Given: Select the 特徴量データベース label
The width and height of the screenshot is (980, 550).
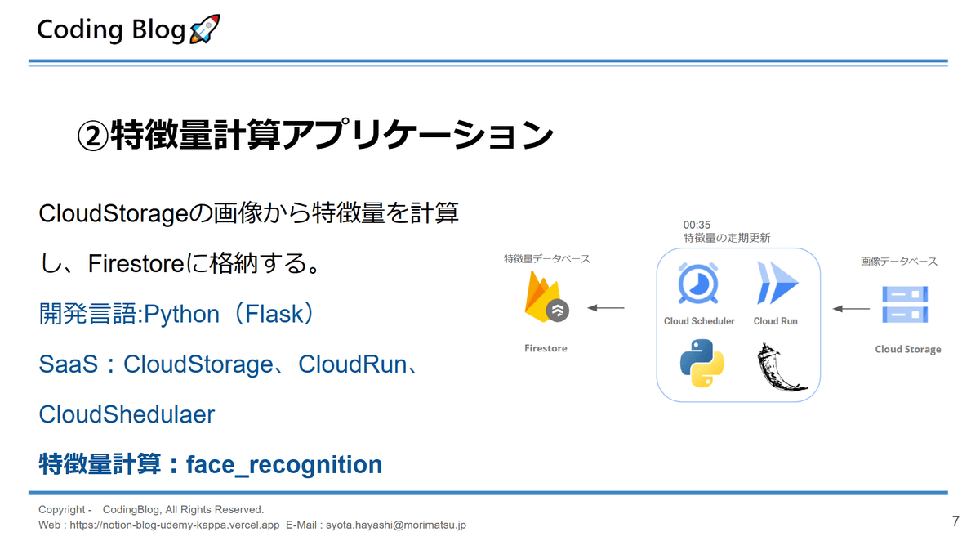Looking at the screenshot, I should click(546, 259).
